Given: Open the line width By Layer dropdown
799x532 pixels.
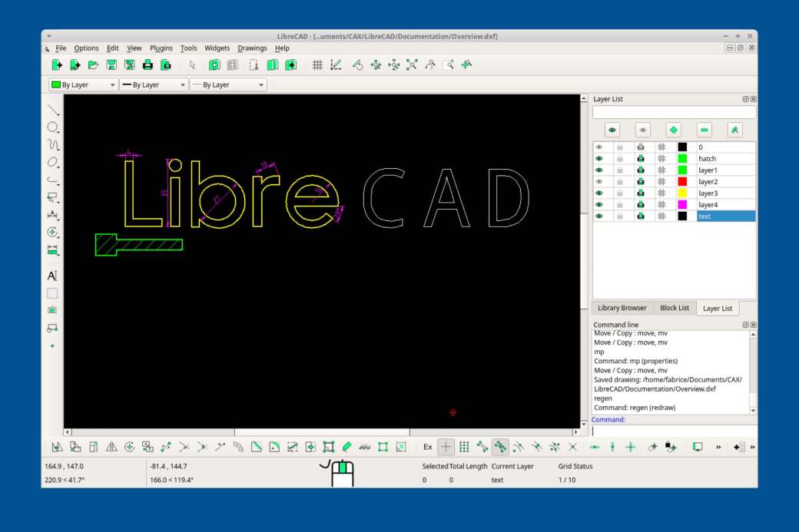Looking at the screenshot, I should 154,85.
